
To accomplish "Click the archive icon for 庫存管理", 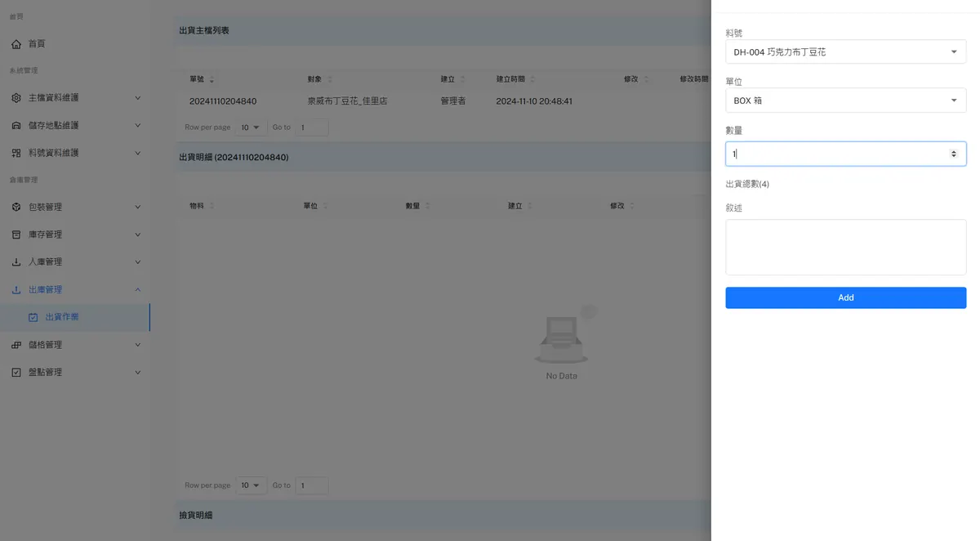I will coord(16,235).
